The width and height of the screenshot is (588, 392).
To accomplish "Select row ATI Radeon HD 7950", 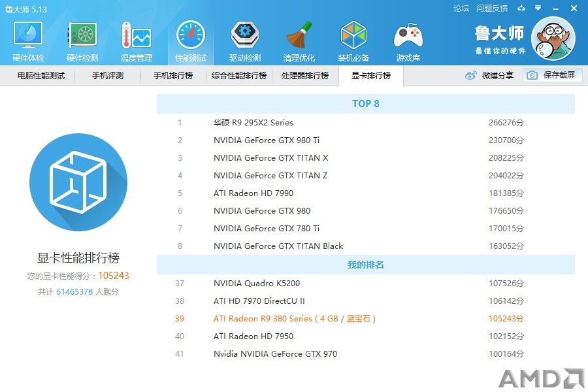I will coord(366,336).
